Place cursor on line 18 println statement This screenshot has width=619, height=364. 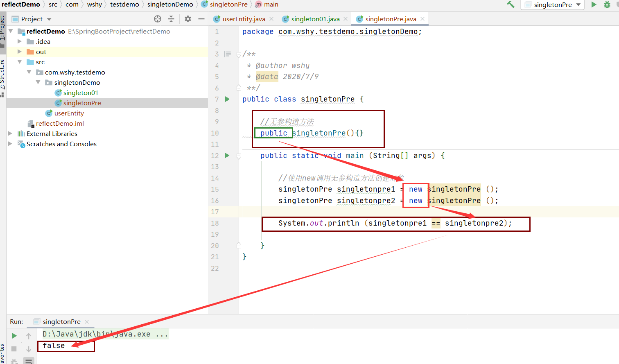395,223
